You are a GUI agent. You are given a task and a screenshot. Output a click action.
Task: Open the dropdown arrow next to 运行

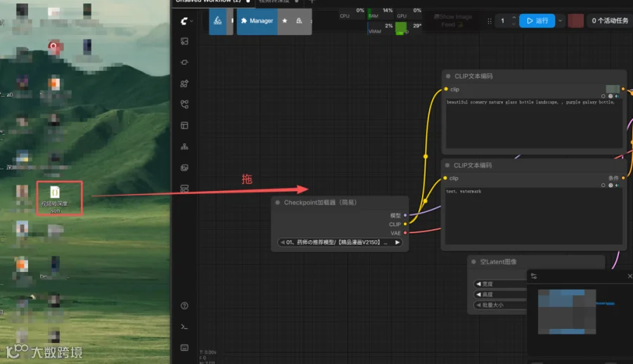561,20
